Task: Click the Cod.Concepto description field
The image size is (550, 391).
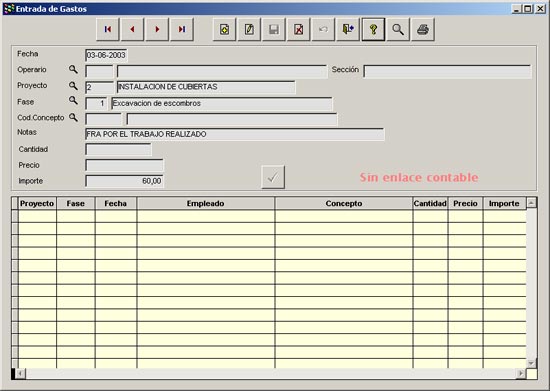Action: [232, 119]
